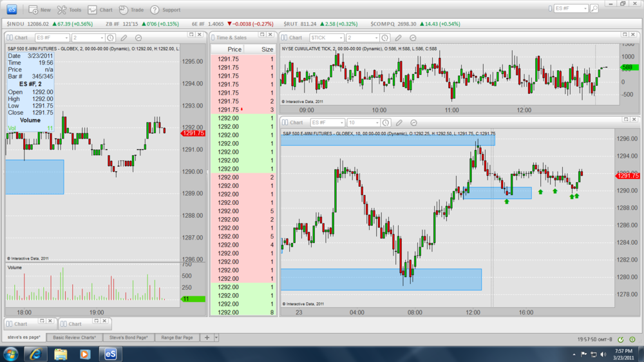This screenshot has width=644, height=362.
Task: Launch Internet Explorer from the taskbar
Action: click(35, 354)
